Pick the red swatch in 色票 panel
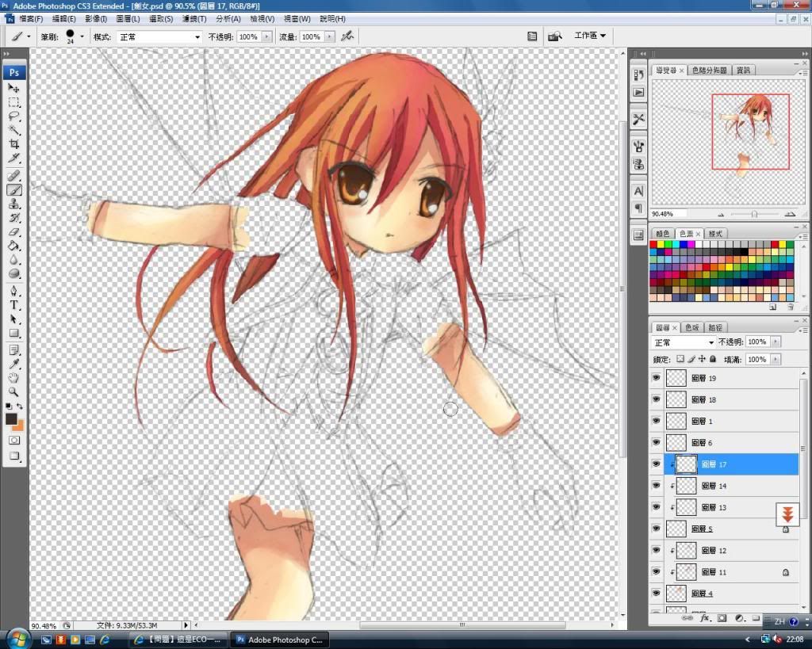 653,245
